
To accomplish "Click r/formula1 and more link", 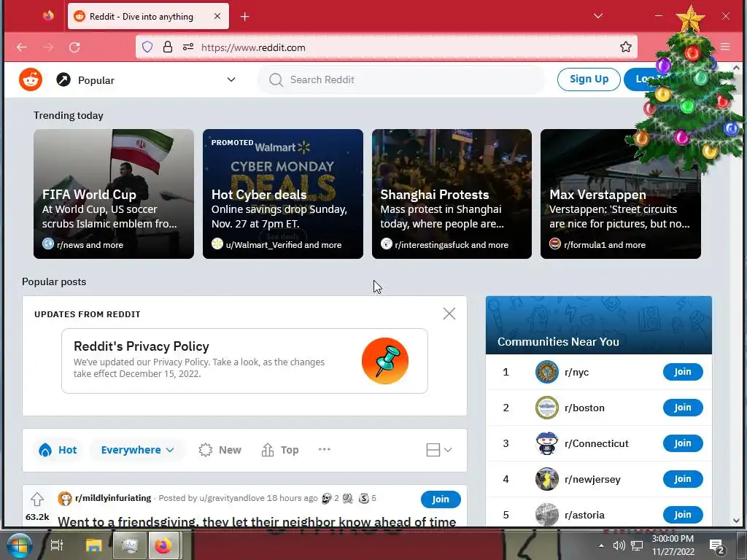I will click(605, 245).
